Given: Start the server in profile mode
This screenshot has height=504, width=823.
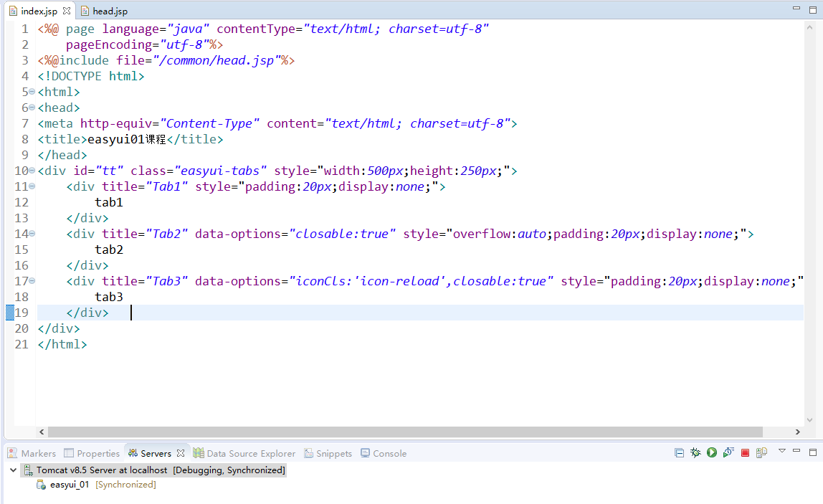Looking at the screenshot, I should click(x=728, y=452).
